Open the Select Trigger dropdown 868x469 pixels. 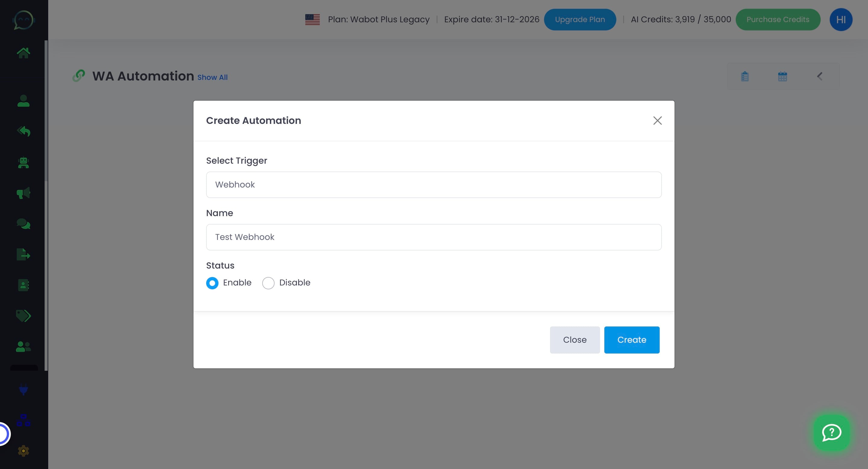pyautogui.click(x=434, y=185)
